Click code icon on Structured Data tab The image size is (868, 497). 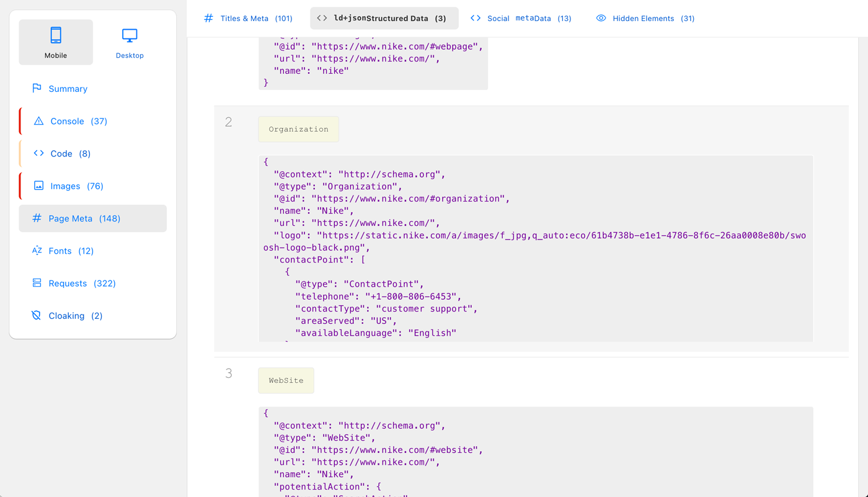(x=322, y=18)
